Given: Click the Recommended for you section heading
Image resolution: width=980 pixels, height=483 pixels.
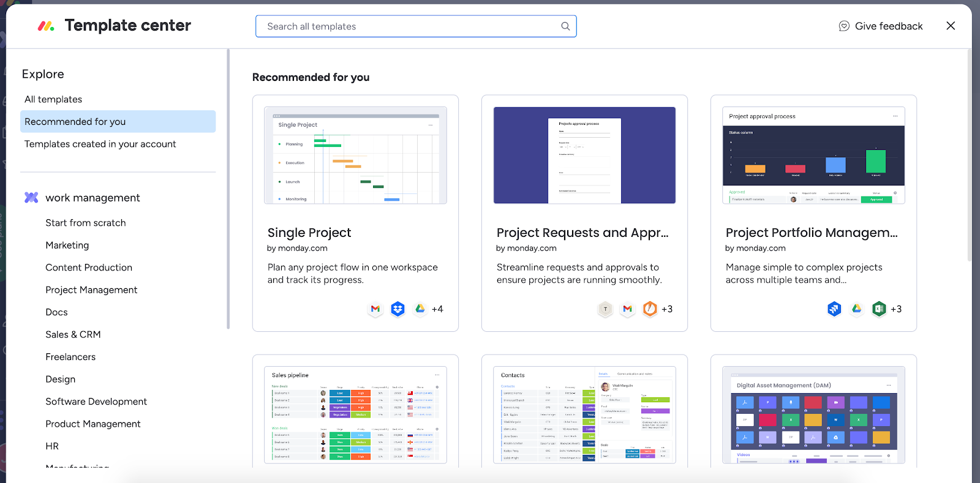Looking at the screenshot, I should [311, 77].
